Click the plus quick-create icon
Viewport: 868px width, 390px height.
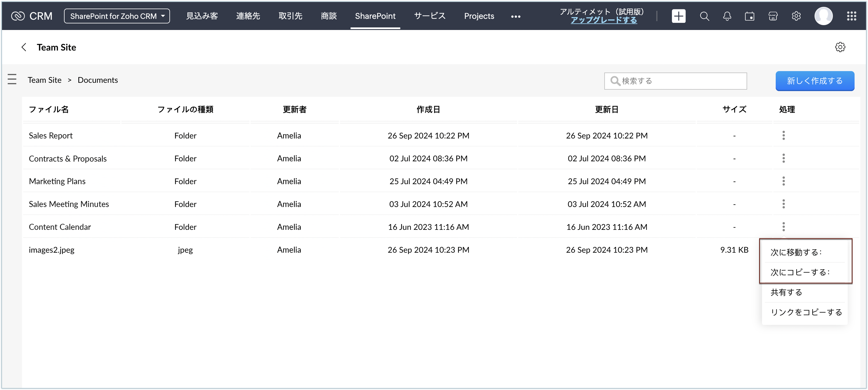coord(678,16)
